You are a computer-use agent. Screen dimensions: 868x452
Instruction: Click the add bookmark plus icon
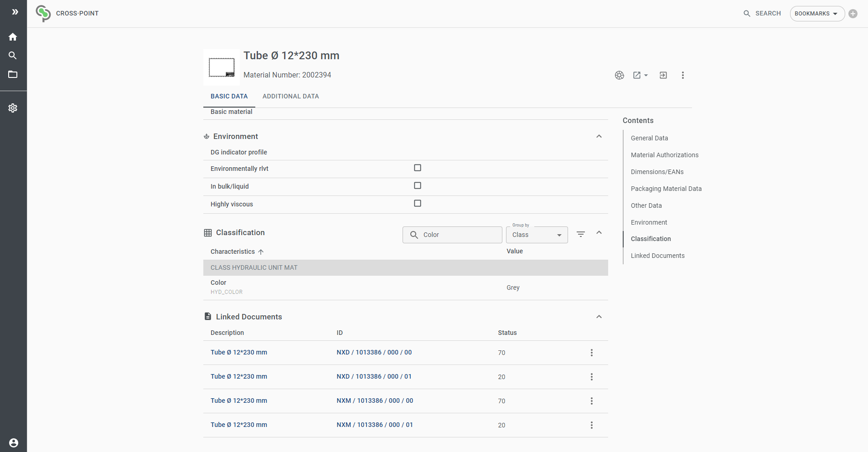[853, 14]
